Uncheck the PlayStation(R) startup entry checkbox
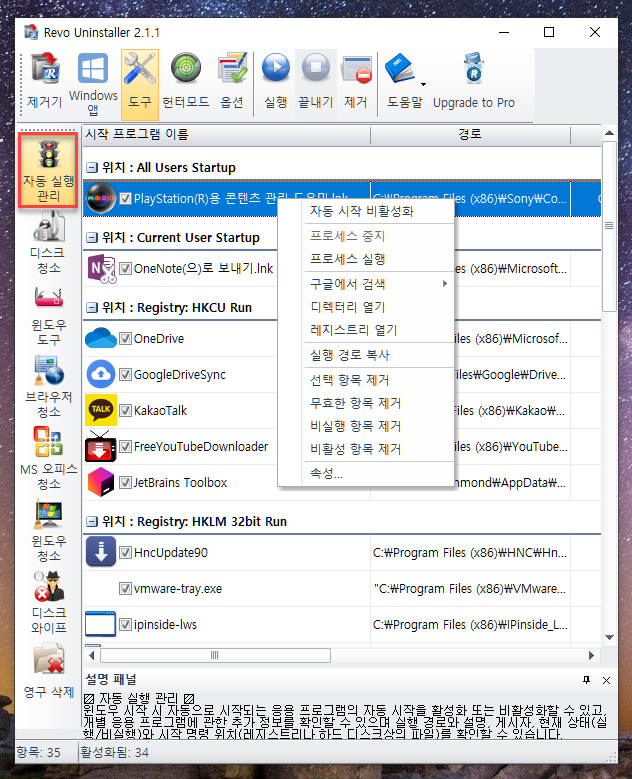This screenshot has width=632, height=779. point(125,199)
